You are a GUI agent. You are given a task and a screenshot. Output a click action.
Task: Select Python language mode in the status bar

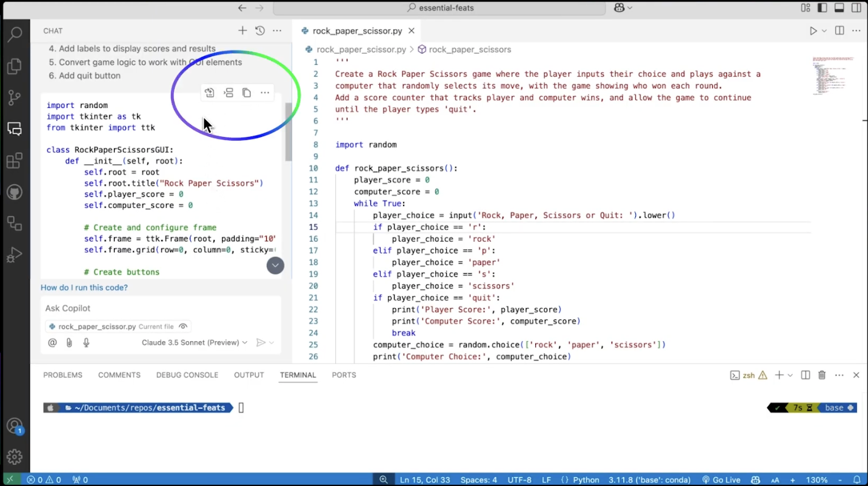pyautogui.click(x=587, y=479)
